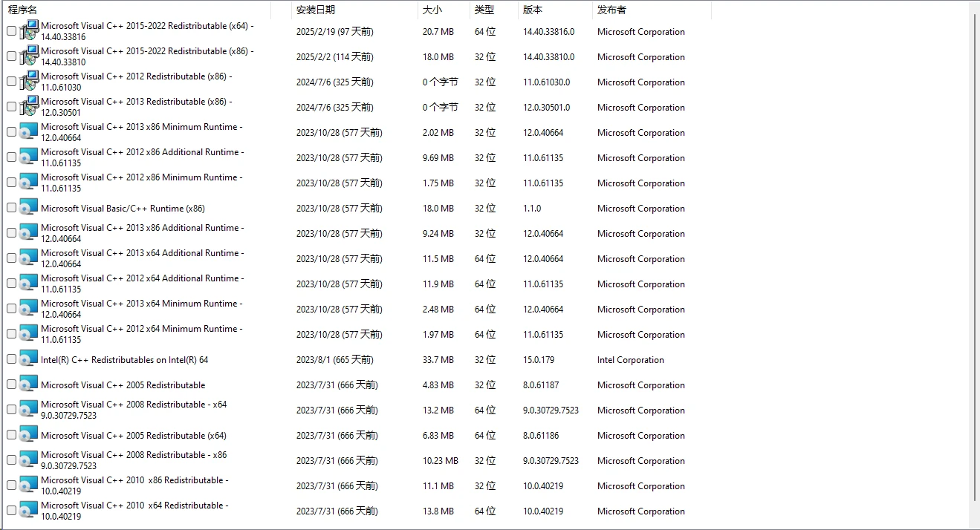Click the vertical scrollbar of the program list
Image resolution: width=980 pixels, height=530 pixels.
coord(974,256)
